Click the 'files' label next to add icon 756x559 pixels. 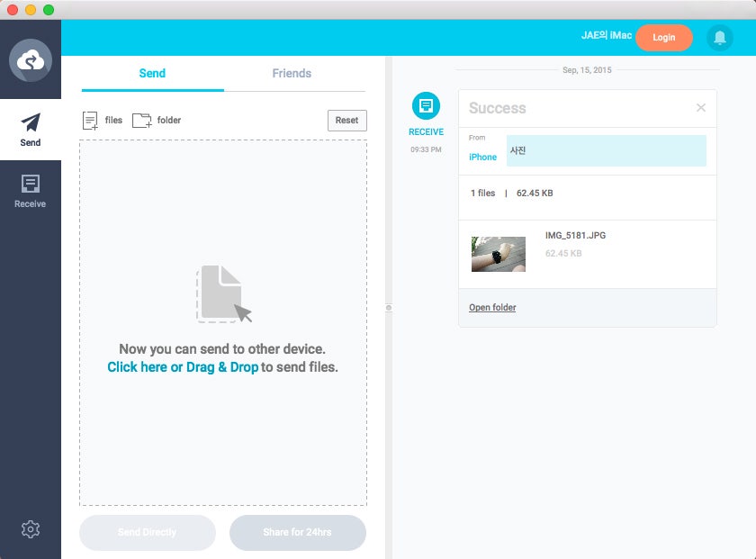tap(113, 120)
